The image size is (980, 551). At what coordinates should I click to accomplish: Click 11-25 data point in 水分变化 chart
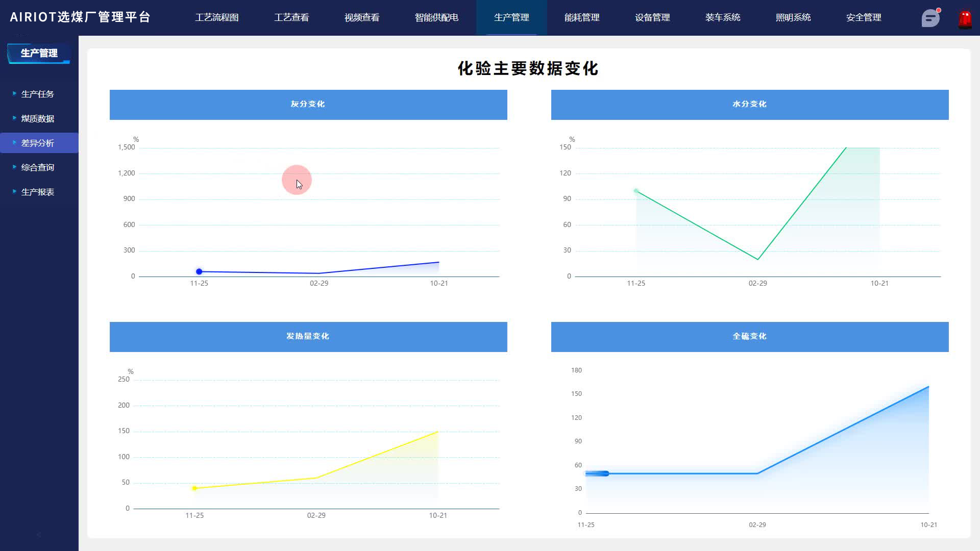636,191
